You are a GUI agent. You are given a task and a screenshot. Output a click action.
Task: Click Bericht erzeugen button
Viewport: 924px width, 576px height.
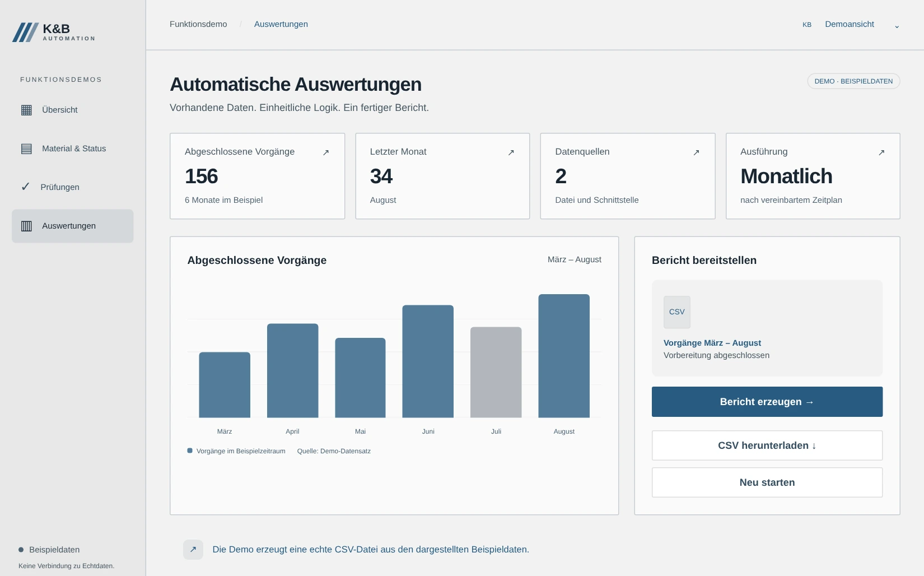pos(767,402)
